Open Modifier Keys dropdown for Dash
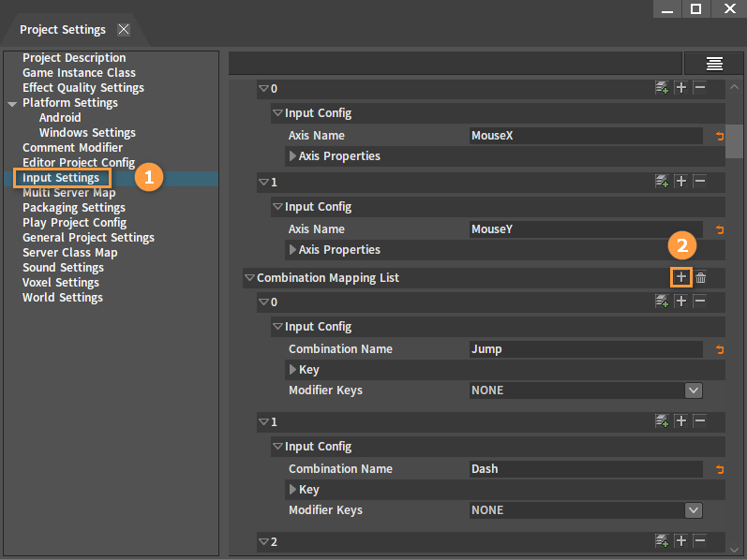 tap(694, 510)
